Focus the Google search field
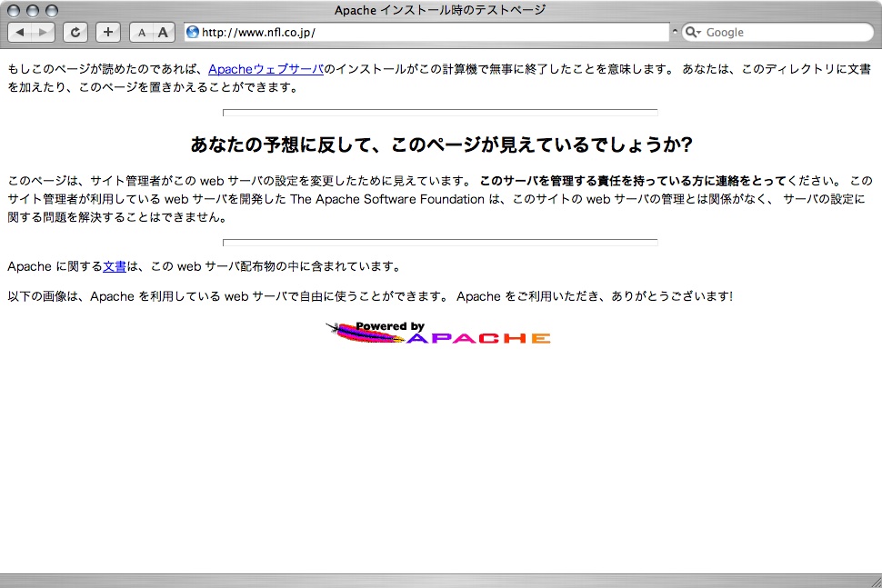882x588 pixels. pyautogui.click(x=782, y=33)
